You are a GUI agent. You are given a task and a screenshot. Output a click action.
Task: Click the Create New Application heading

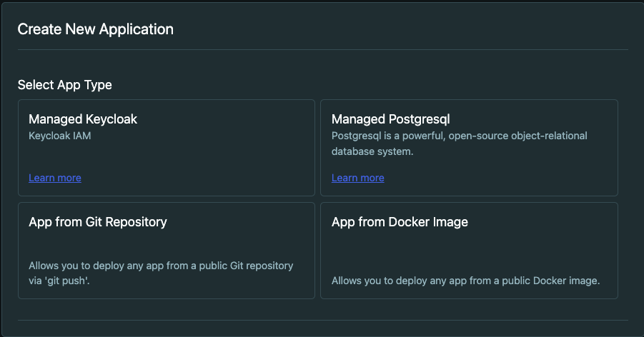95,29
